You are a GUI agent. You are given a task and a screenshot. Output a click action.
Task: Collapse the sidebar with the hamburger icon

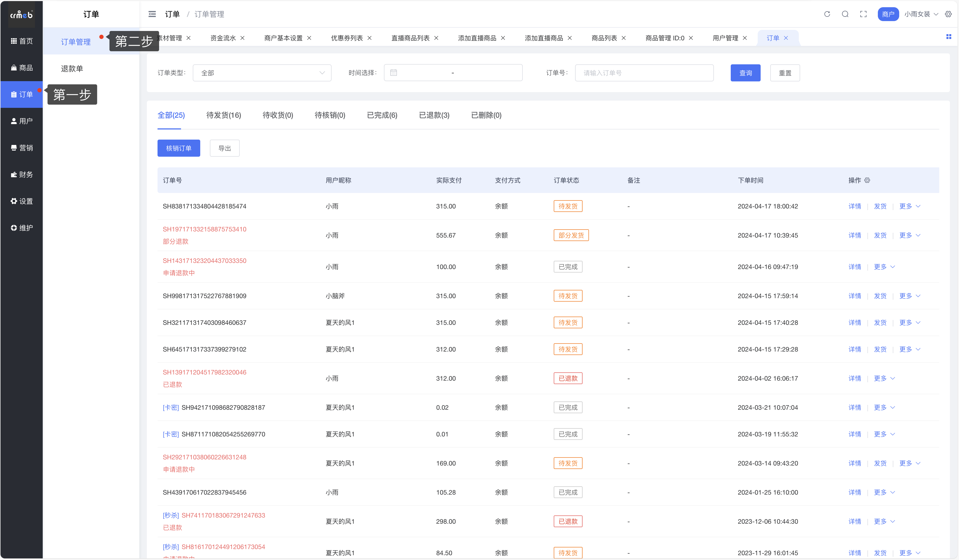point(152,14)
